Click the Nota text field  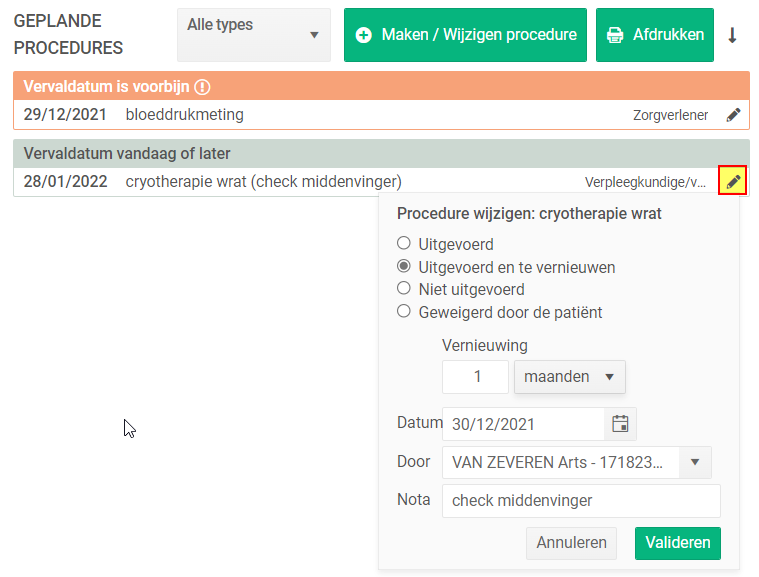(x=581, y=501)
